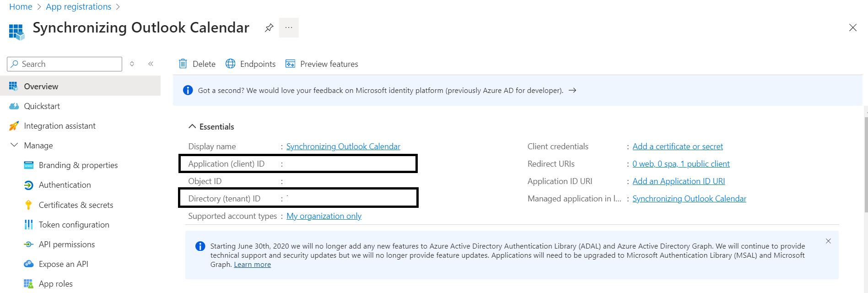
Task: Click the Delete trash icon
Action: 183,64
